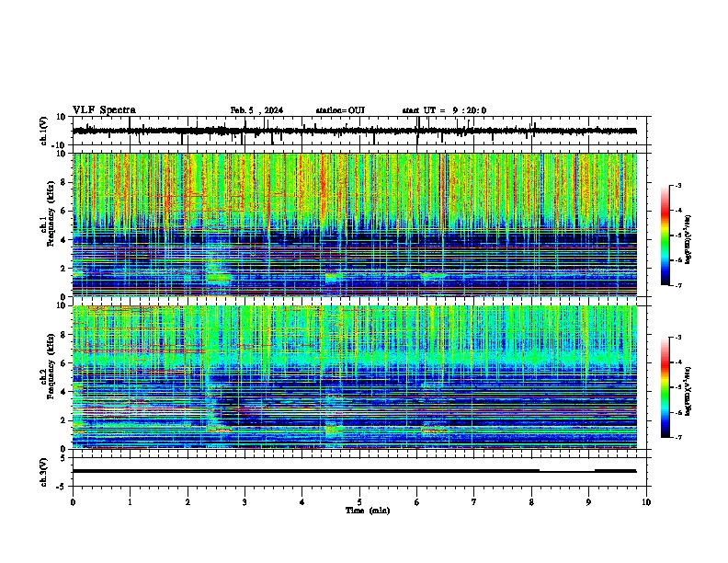Click the "10" tick on the time axis
The image size is (728, 563).
click(646, 502)
